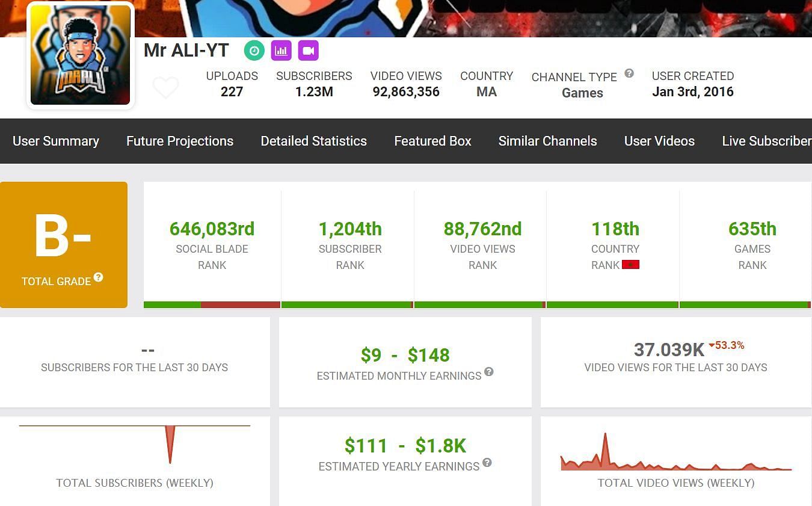The image size is (812, 506).
Task: Click the $111 - $1.8K yearly earnings
Action: tap(405, 446)
